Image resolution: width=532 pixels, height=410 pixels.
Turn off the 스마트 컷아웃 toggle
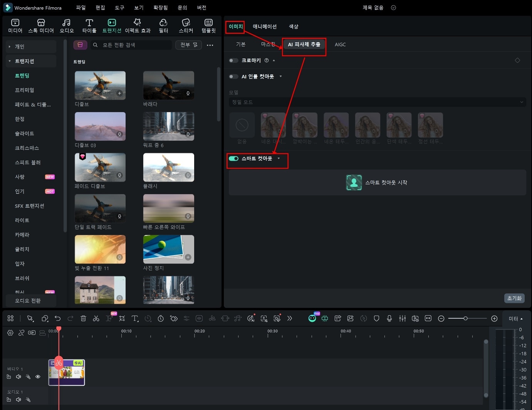(x=233, y=158)
